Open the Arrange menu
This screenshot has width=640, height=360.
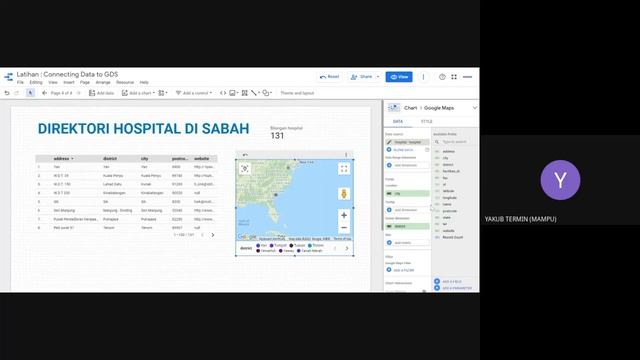pos(103,82)
